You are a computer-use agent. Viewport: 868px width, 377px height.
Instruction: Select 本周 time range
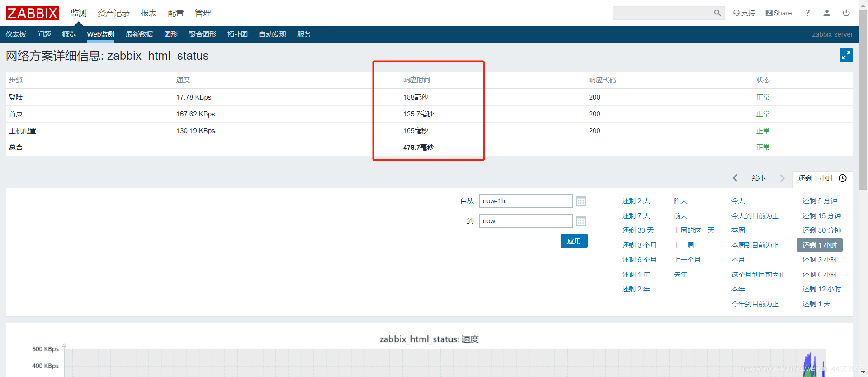point(738,230)
